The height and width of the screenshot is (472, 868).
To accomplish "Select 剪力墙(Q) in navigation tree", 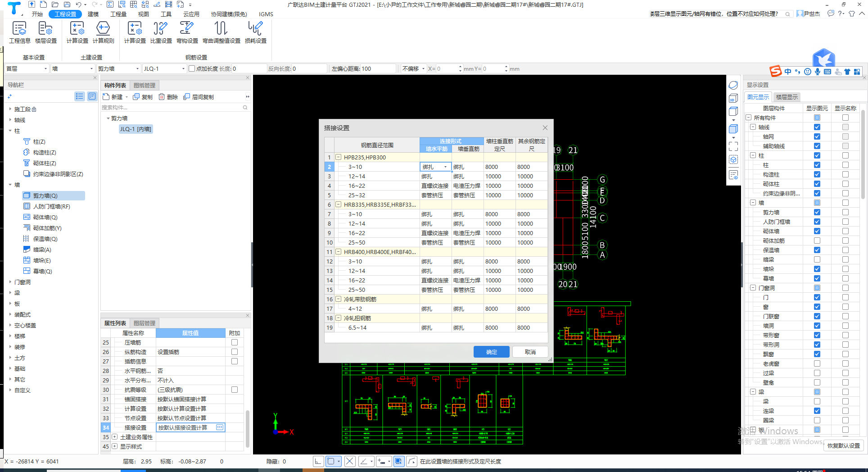I will click(x=53, y=195).
